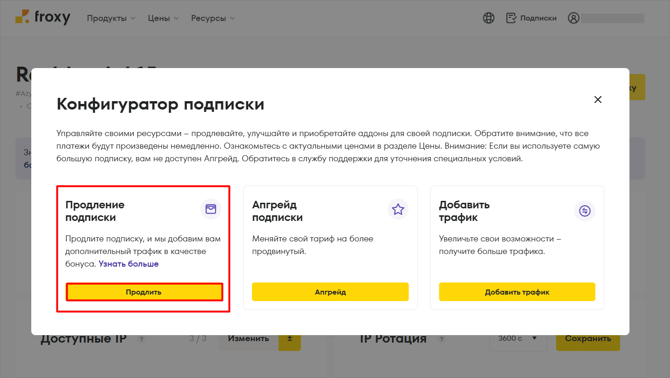This screenshot has height=378, width=670.
Task: Open the Цены menu
Action: click(163, 18)
